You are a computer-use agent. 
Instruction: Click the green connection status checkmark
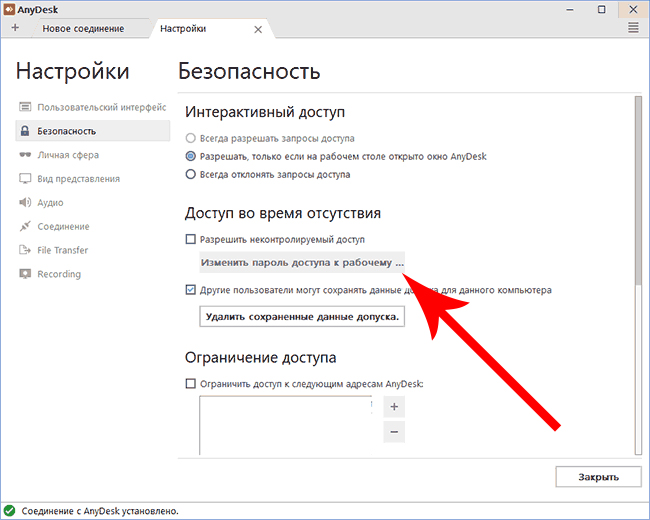coord(10,511)
